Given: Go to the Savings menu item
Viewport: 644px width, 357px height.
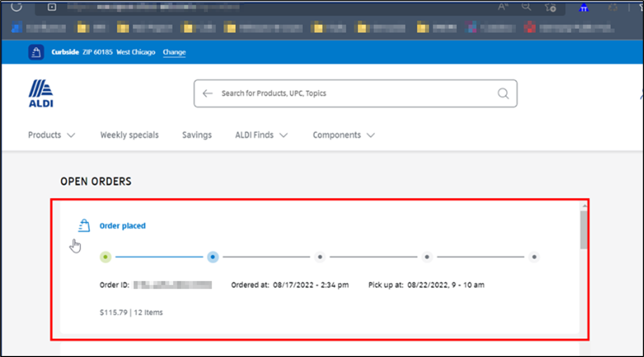Looking at the screenshot, I should [x=197, y=135].
